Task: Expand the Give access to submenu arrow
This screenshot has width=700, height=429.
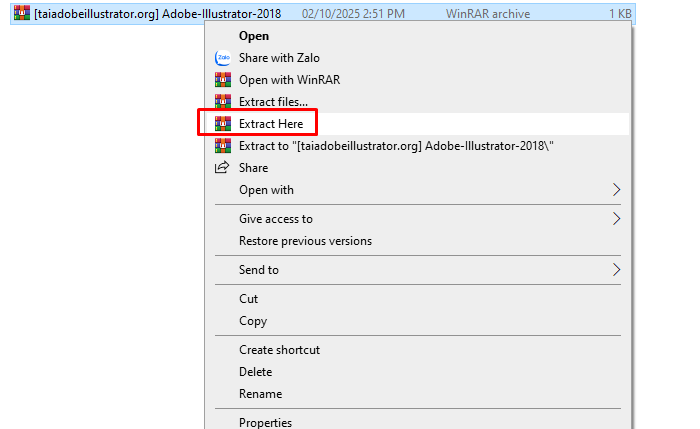Action: [x=616, y=219]
